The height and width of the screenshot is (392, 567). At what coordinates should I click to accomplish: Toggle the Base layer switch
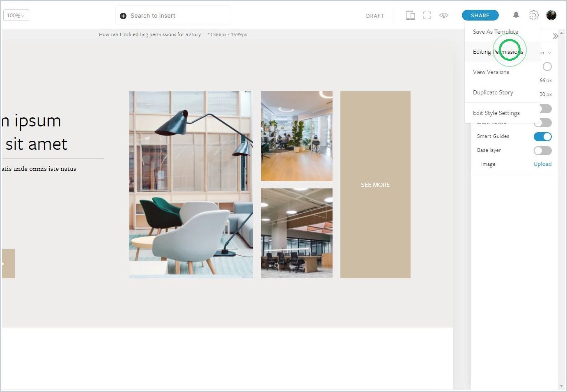point(542,151)
